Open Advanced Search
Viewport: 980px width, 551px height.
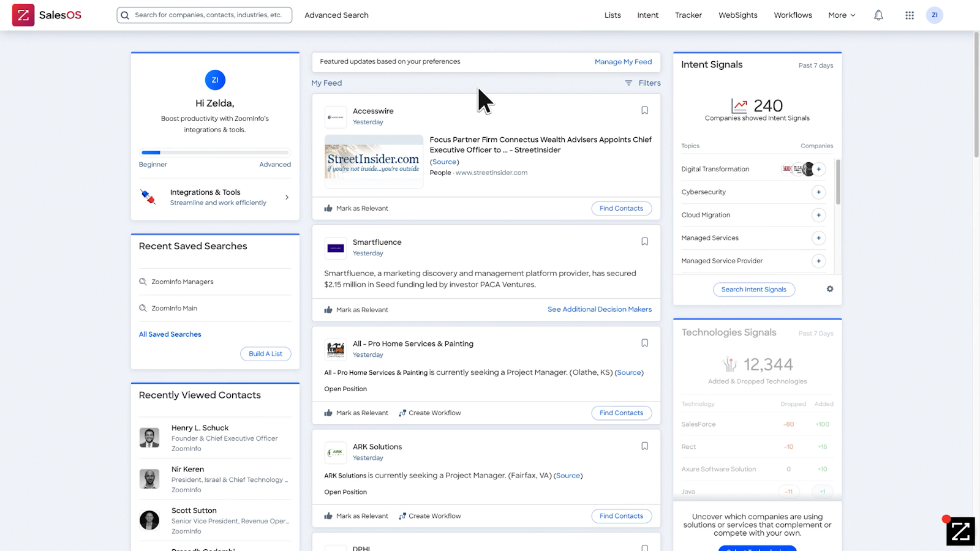coord(336,15)
